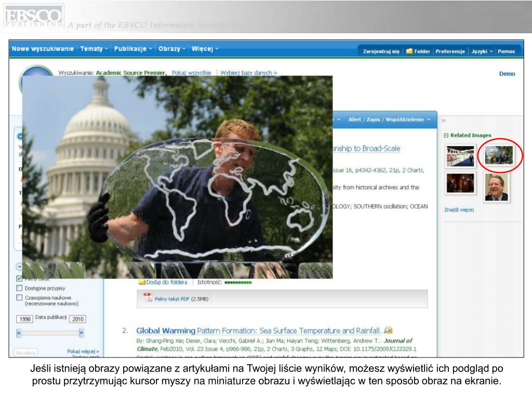
Task: Click the Journal of Climate source name
Action: coord(274,344)
